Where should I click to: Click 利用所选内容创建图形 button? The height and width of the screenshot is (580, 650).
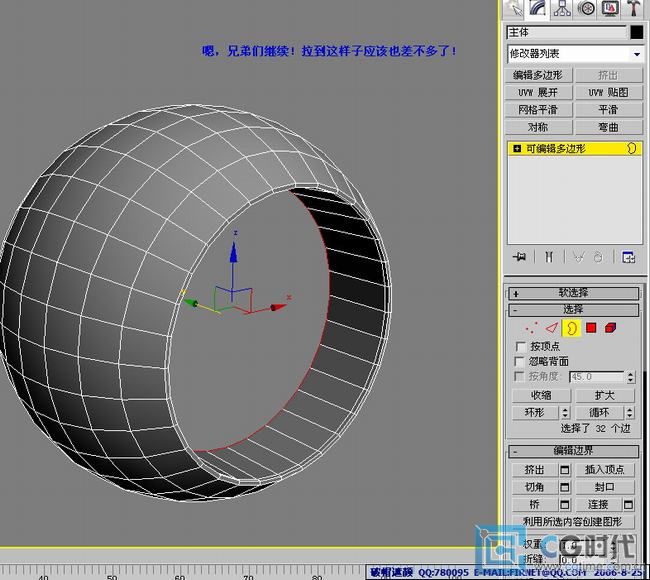[x=573, y=522]
